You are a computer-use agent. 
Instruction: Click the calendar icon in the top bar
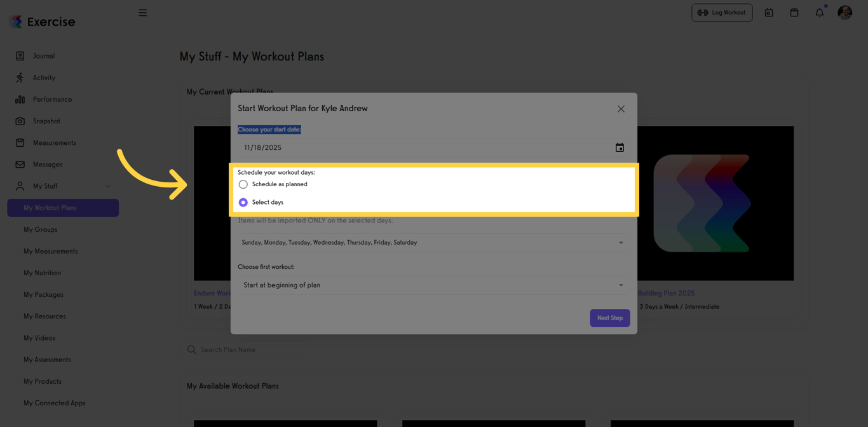(794, 13)
